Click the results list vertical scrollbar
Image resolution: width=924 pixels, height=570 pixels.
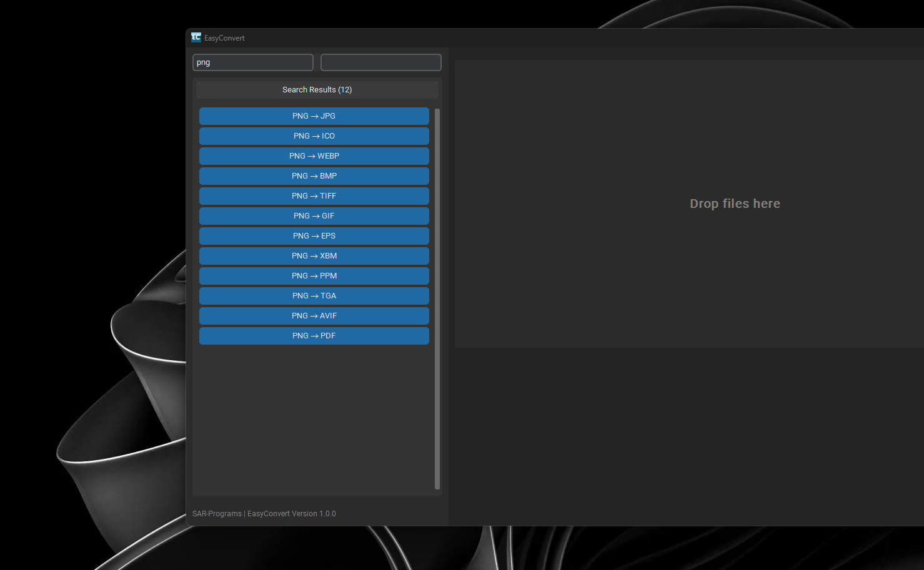[x=437, y=298]
